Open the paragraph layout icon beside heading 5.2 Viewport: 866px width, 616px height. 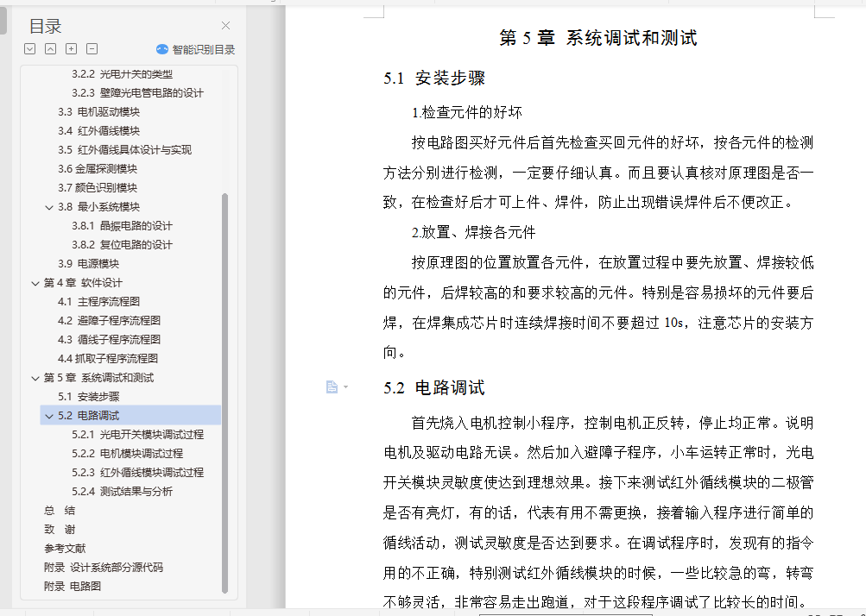332,387
